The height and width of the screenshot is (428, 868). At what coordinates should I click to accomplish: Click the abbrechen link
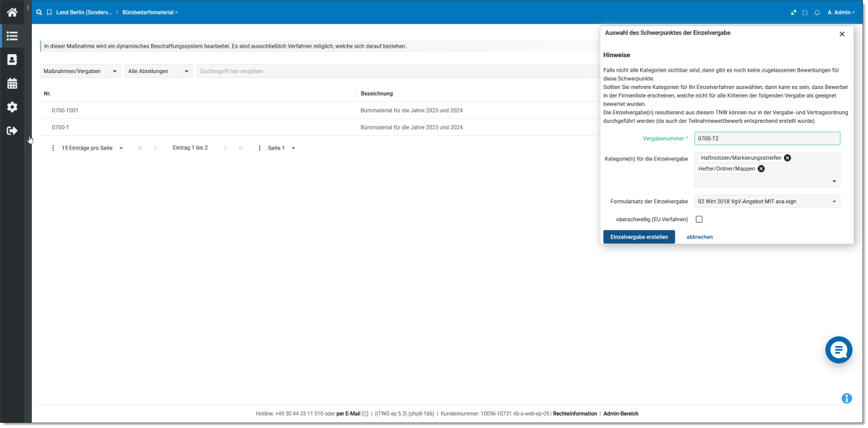point(699,237)
